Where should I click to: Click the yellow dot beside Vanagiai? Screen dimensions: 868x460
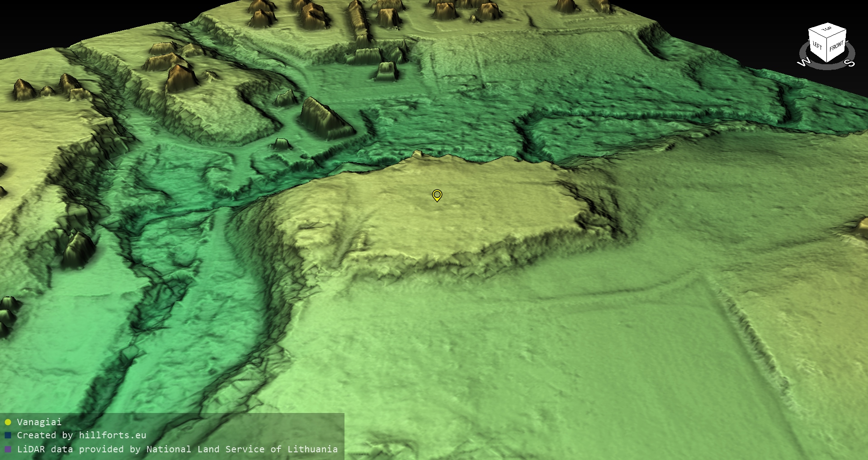(8, 422)
